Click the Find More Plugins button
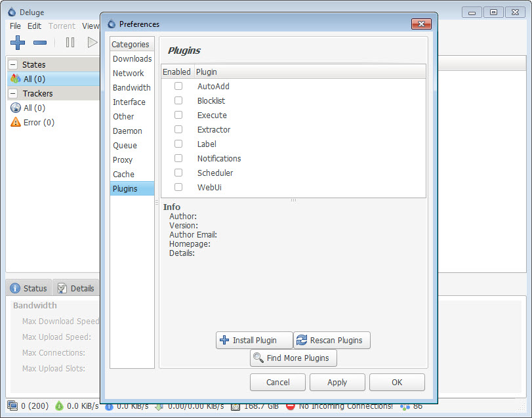 [293, 358]
